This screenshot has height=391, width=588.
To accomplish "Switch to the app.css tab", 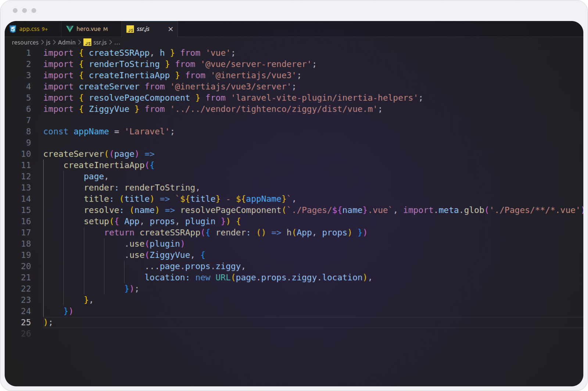I will [x=29, y=29].
